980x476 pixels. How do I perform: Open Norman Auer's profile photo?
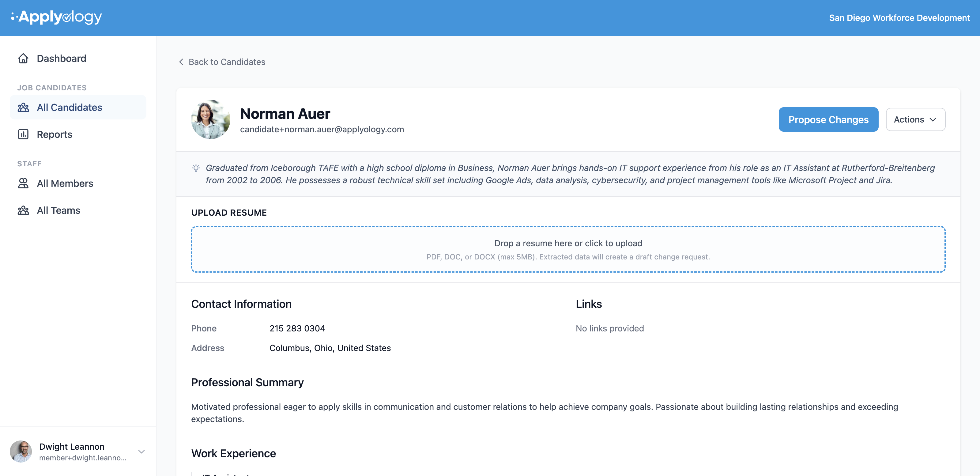[210, 119]
